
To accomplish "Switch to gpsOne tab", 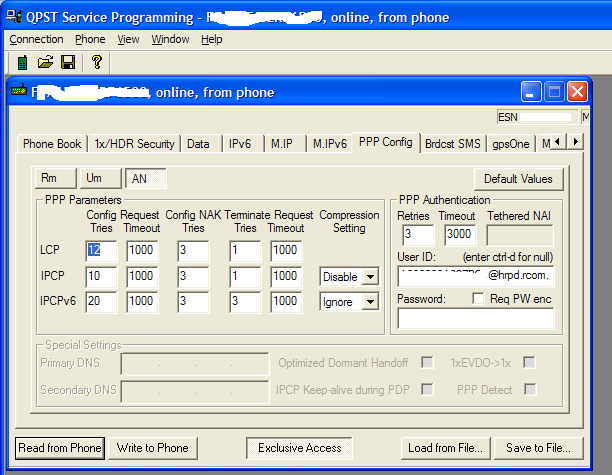I will pyautogui.click(x=511, y=144).
